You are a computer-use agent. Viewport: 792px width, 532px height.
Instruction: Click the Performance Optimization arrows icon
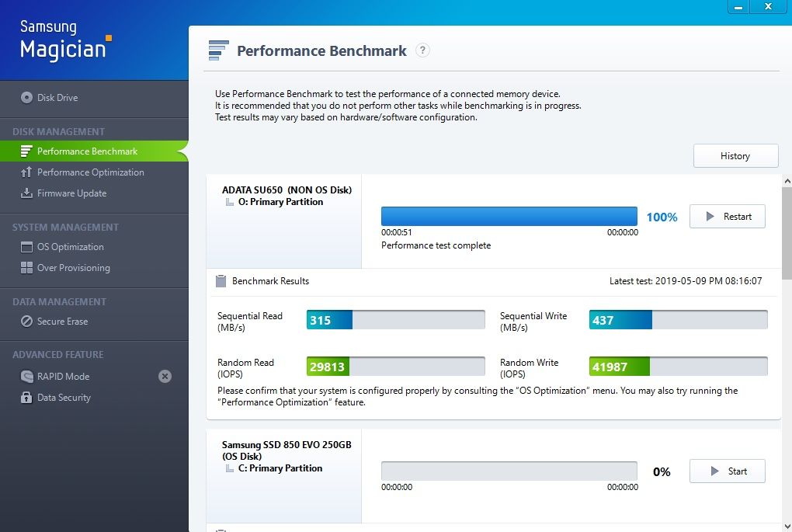click(26, 172)
